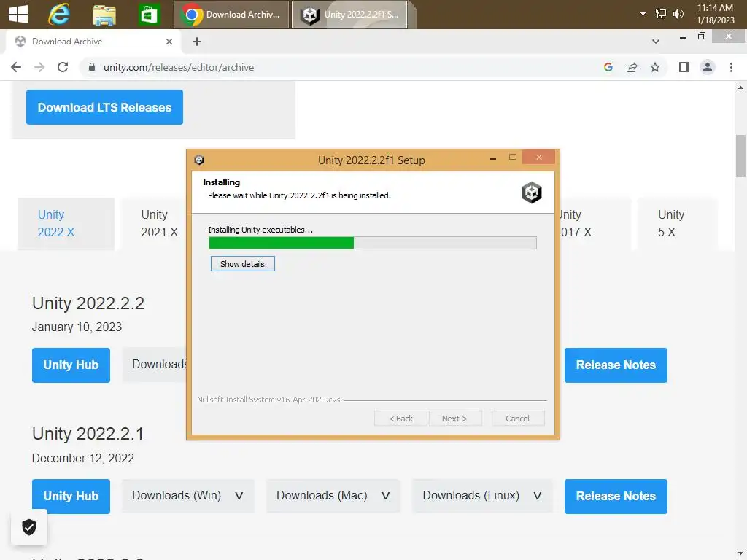Switch to the Chrome Download Archive taskbar item
Screen dimensions: 747x560
pos(231,15)
